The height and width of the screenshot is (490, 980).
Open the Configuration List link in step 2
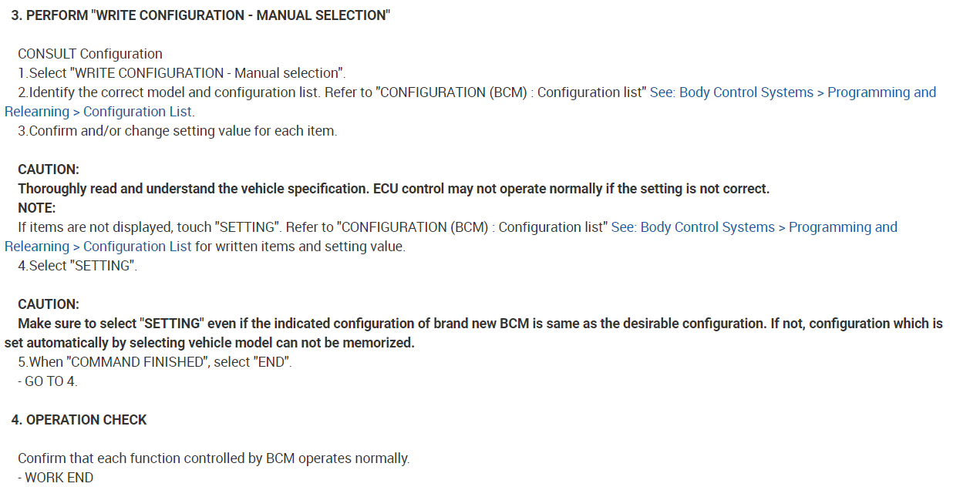click(x=793, y=92)
